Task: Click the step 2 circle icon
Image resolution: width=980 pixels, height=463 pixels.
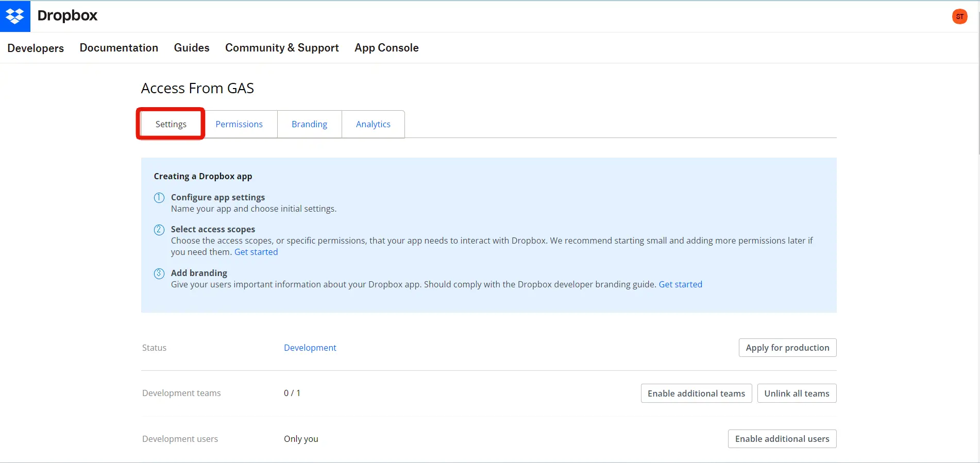Action: click(159, 230)
